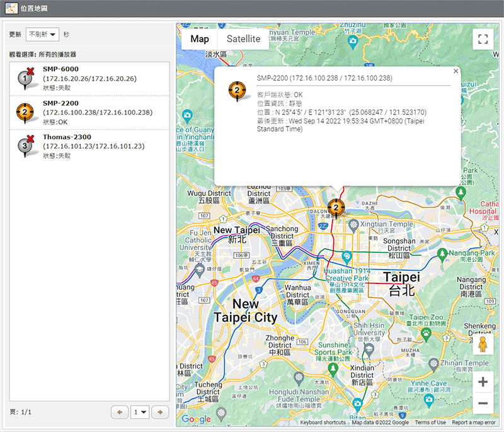
Task: Click popup title SMP-2200 (172.16.100.238)
Action: pyautogui.click(x=324, y=78)
